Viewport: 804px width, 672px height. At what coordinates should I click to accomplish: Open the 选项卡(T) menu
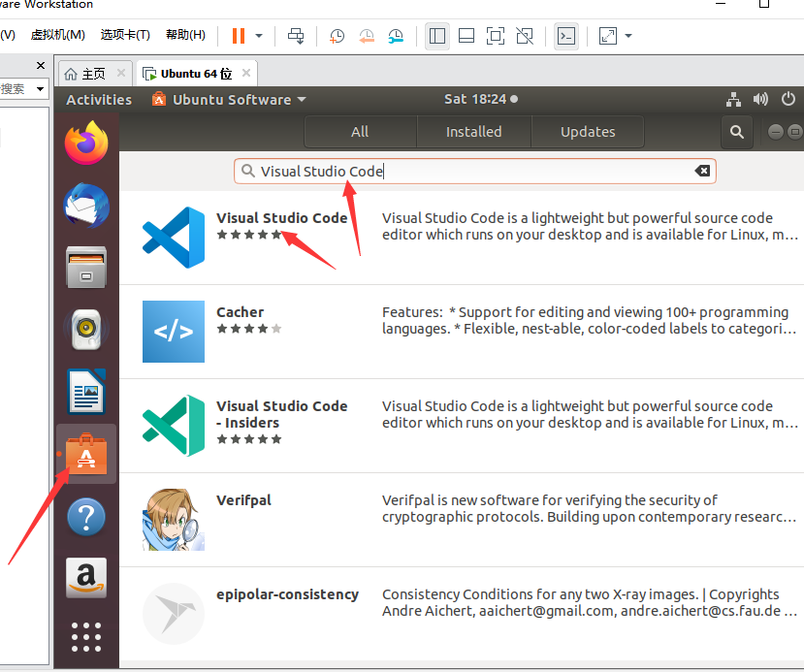pos(125,35)
